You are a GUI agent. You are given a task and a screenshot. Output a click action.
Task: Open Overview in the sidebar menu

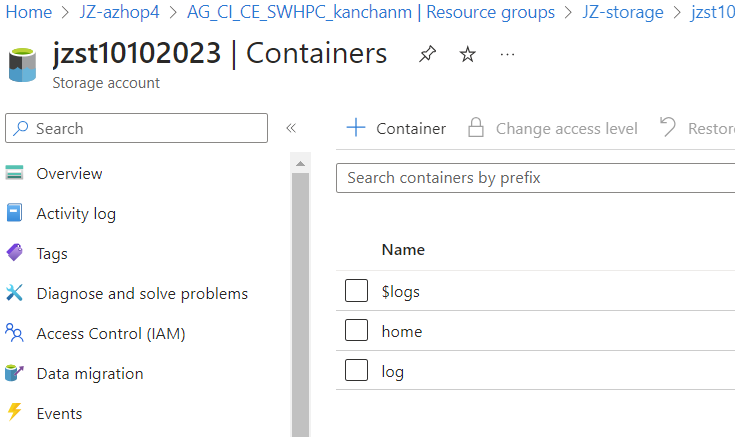(x=69, y=173)
